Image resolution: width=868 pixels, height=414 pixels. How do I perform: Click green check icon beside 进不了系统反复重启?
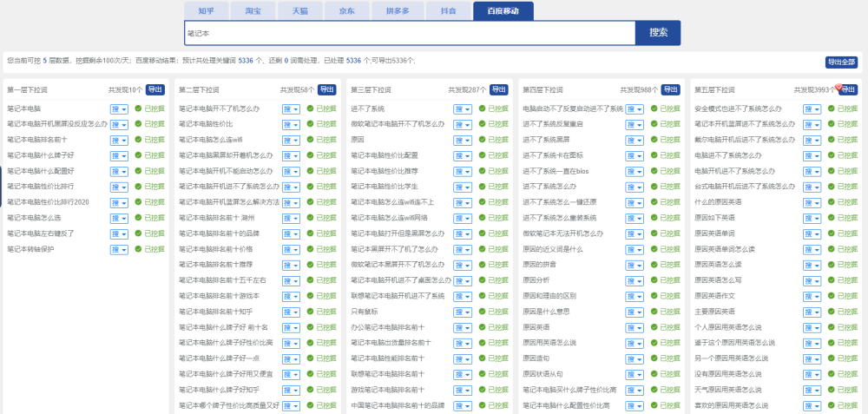[x=654, y=124]
